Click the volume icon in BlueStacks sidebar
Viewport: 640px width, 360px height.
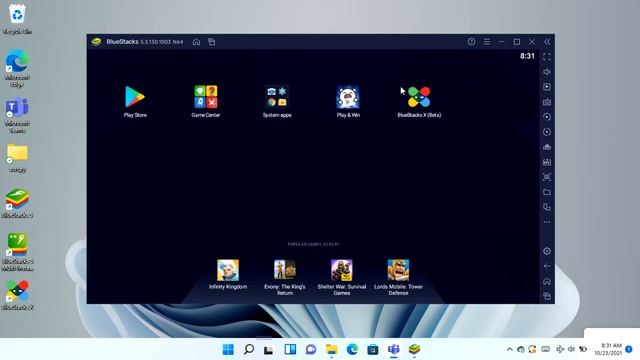point(547,72)
